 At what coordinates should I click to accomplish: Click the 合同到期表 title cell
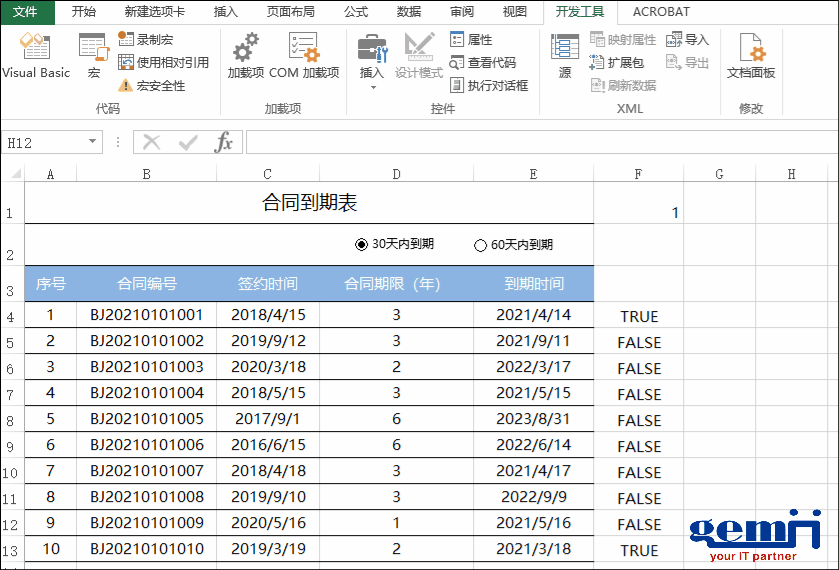(309, 203)
